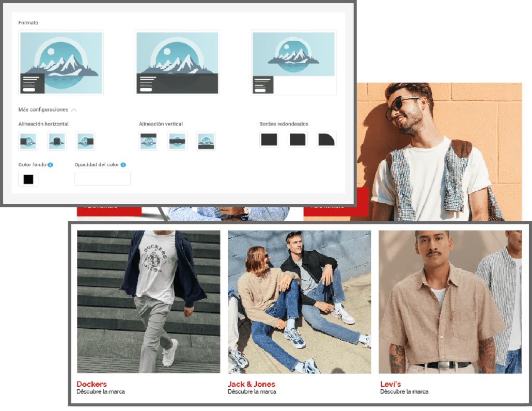
Task: Choose middle vertical alignment icon
Action: (x=178, y=141)
